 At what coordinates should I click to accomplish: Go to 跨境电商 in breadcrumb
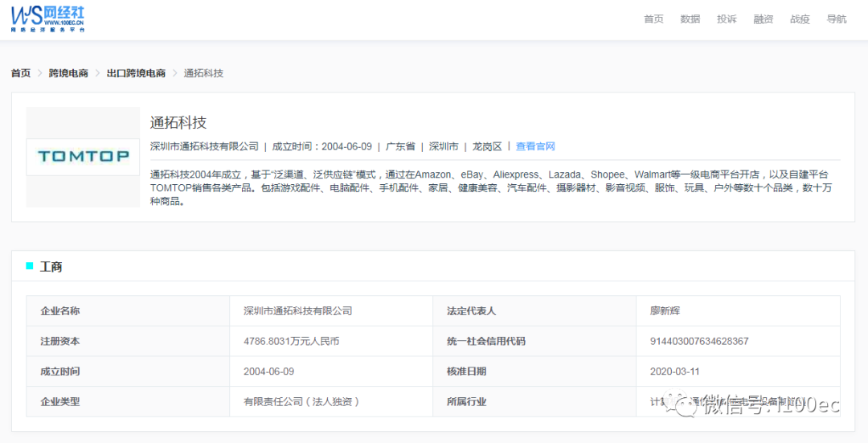point(68,73)
